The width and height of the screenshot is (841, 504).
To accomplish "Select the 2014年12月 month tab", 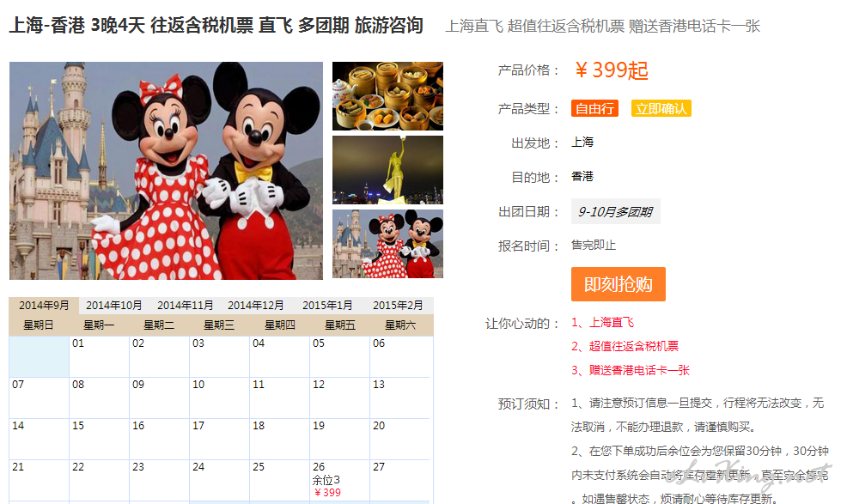I will coord(255,306).
